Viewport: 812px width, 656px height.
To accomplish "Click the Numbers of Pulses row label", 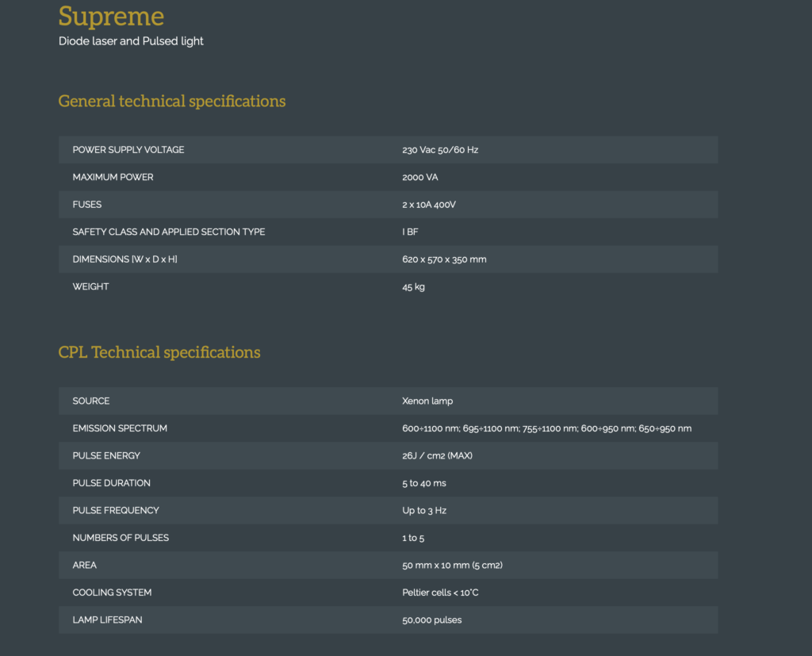I will click(121, 538).
